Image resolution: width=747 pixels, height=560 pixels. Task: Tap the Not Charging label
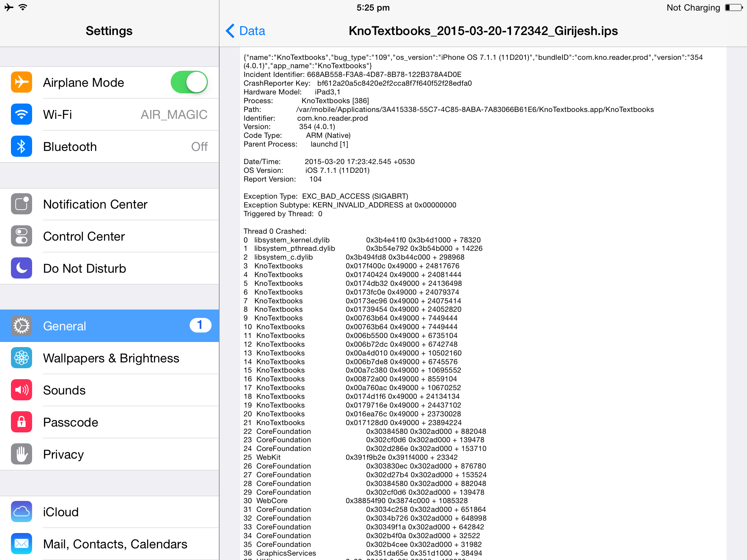693,8
